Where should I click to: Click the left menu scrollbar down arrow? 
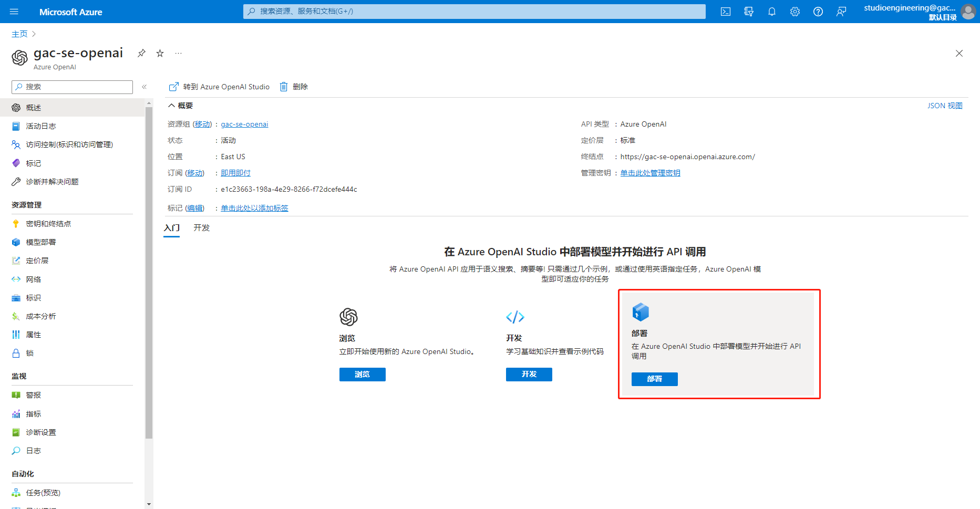click(x=149, y=504)
